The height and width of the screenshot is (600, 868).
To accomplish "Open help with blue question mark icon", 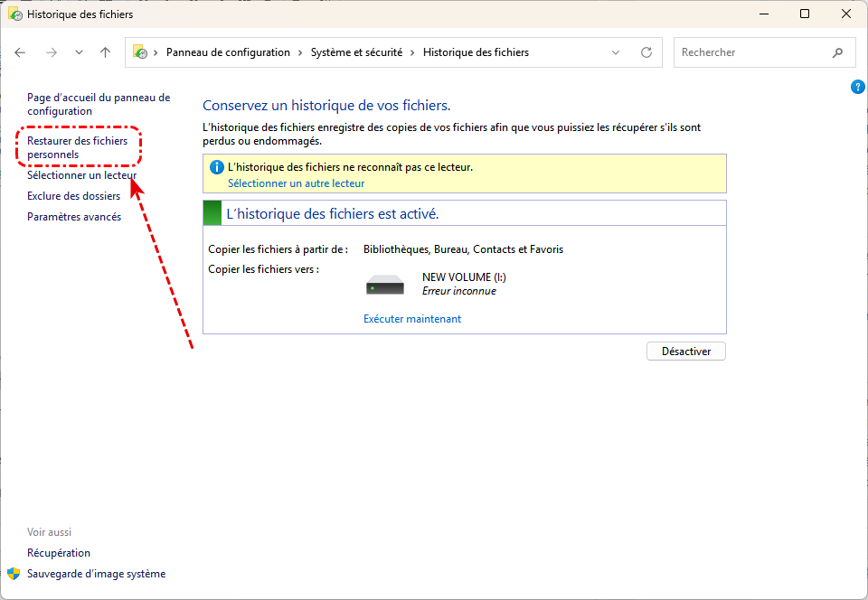I will 858,87.
